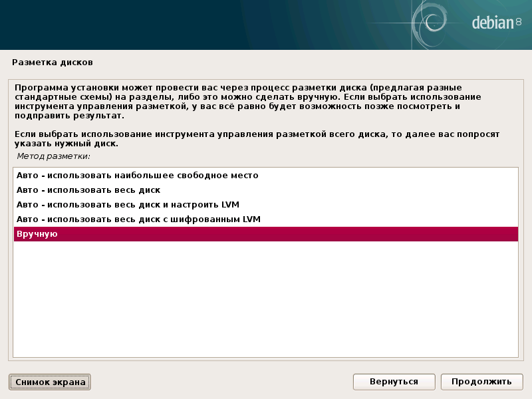Click the 'Вернуться' button

click(394, 382)
